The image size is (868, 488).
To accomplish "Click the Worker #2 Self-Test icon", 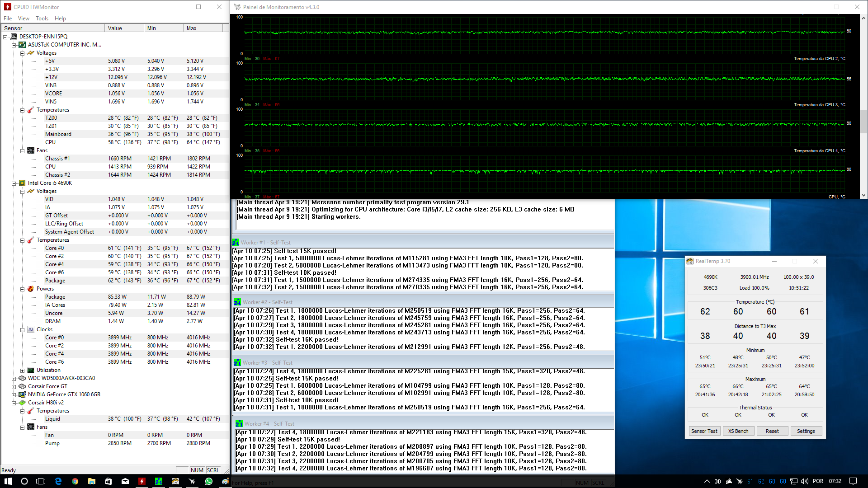I will 237,302.
